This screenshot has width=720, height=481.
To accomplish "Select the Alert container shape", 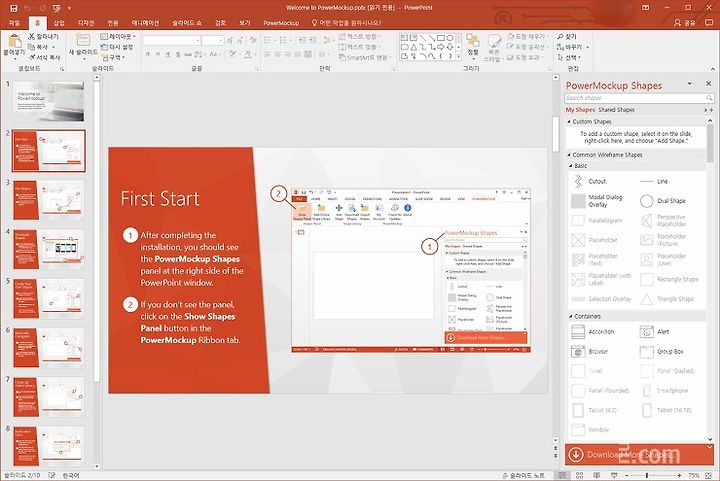I will 654,331.
